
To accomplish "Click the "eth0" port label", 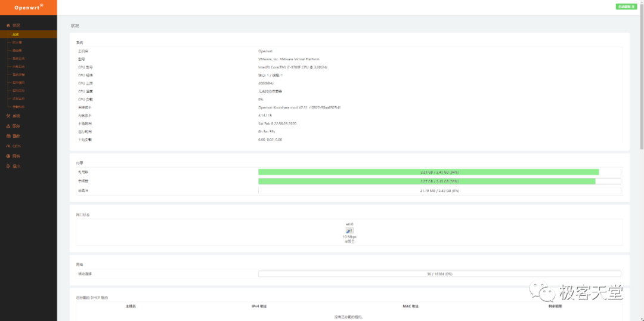I will [x=349, y=224].
